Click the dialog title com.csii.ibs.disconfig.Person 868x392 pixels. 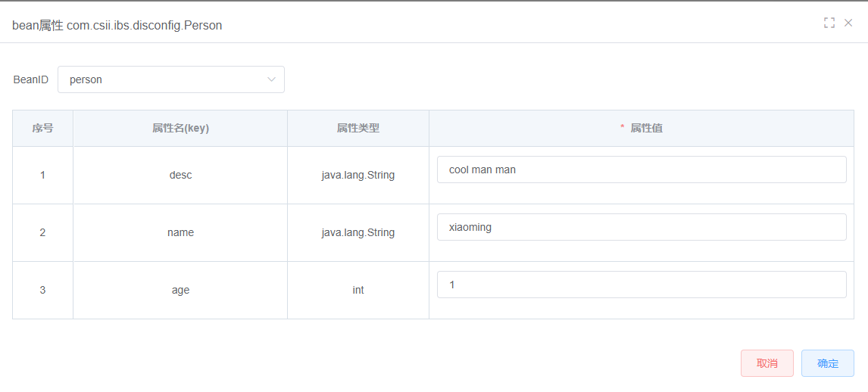pyautogui.click(x=145, y=26)
